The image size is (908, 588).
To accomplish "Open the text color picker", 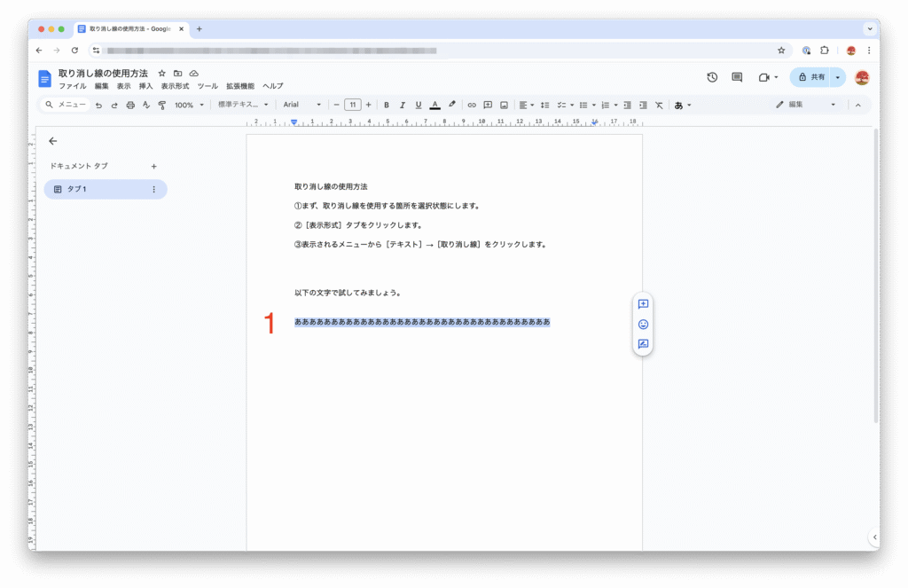I will (x=434, y=105).
